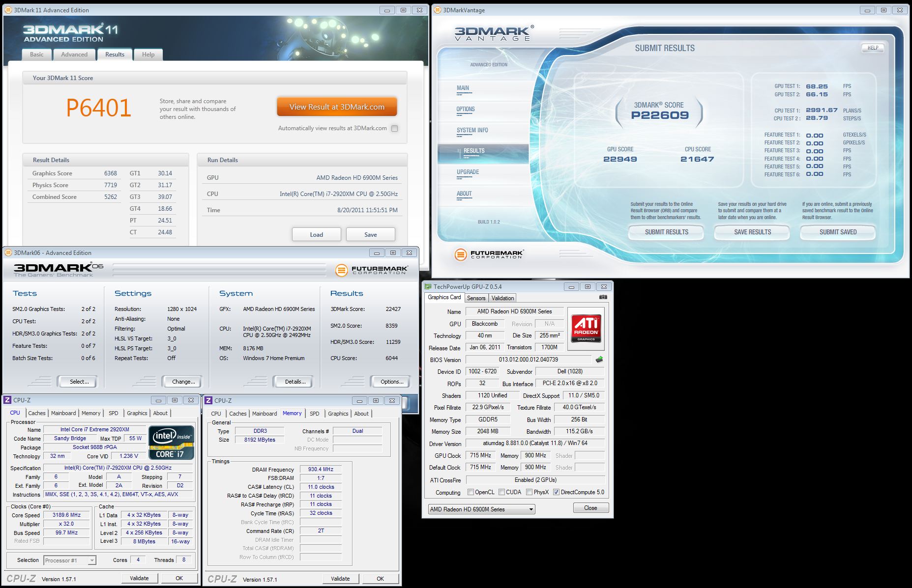Viewport: 912px width, 588px height.
Task: Click the GPU-Z Name field value
Action: [x=514, y=311]
